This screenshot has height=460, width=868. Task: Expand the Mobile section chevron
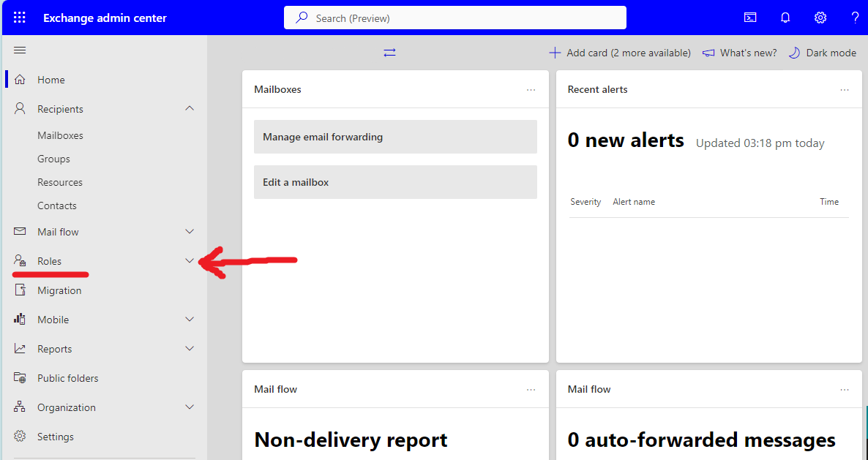190,319
